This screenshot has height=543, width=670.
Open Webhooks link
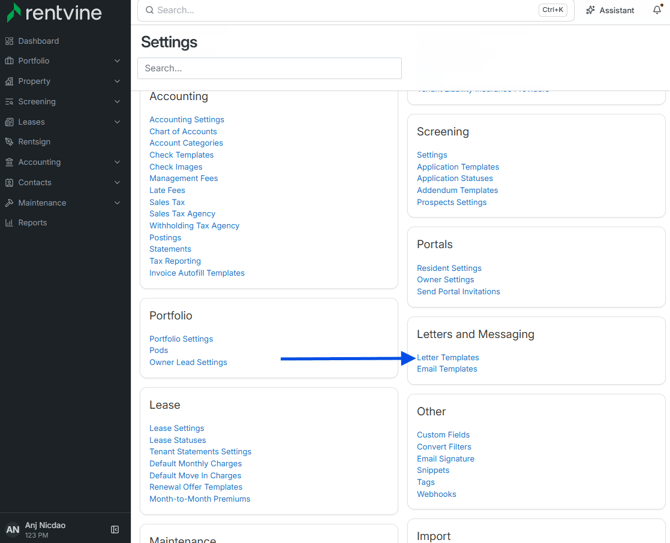(436, 494)
